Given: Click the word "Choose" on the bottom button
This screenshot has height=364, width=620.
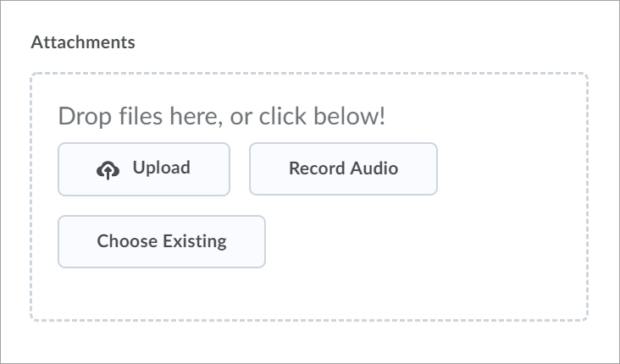Looking at the screenshot, I should pyautogui.click(x=125, y=241).
